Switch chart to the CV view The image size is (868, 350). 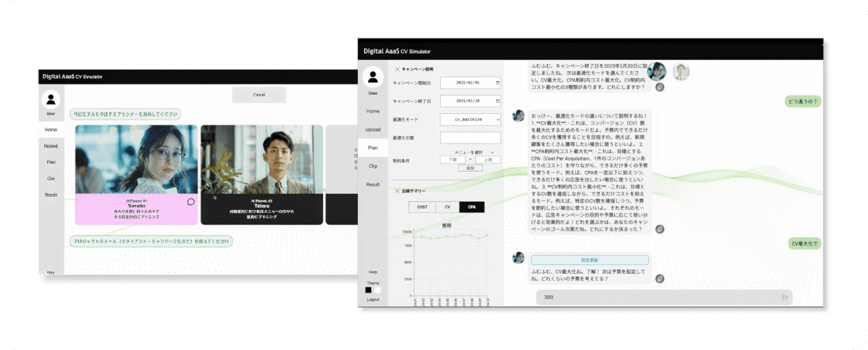pyautogui.click(x=447, y=207)
